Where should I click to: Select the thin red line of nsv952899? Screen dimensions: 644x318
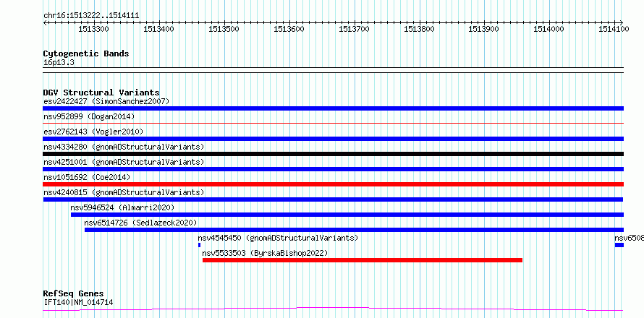pyautogui.click(x=333, y=123)
